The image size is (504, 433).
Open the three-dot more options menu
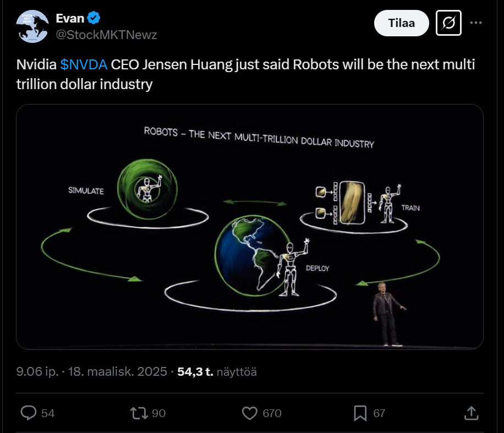tap(475, 23)
